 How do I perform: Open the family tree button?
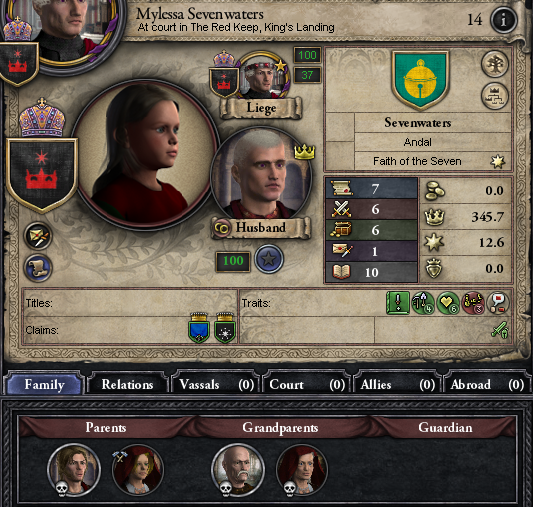click(495, 64)
